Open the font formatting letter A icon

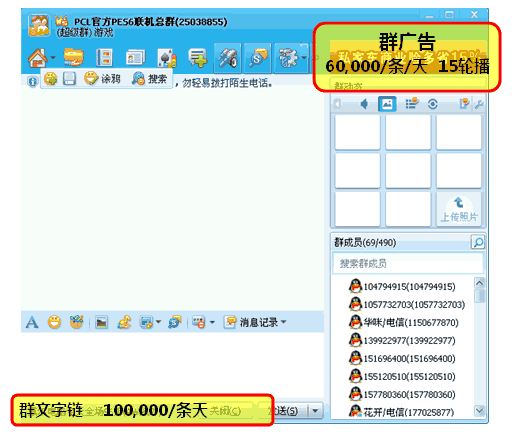(32, 322)
